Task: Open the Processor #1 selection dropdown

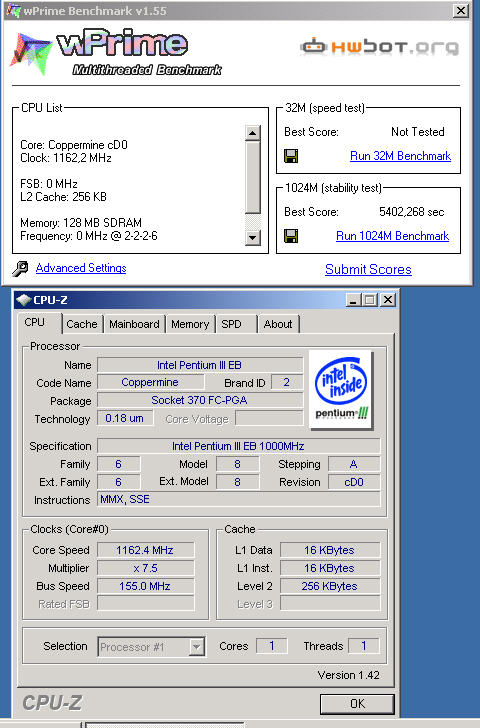Action: tap(197, 647)
